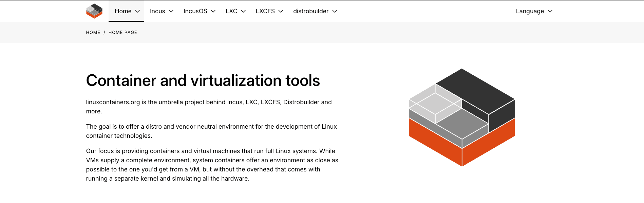The image size is (644, 203).
Task: Expand the Home chevron arrow
Action: coord(137,11)
